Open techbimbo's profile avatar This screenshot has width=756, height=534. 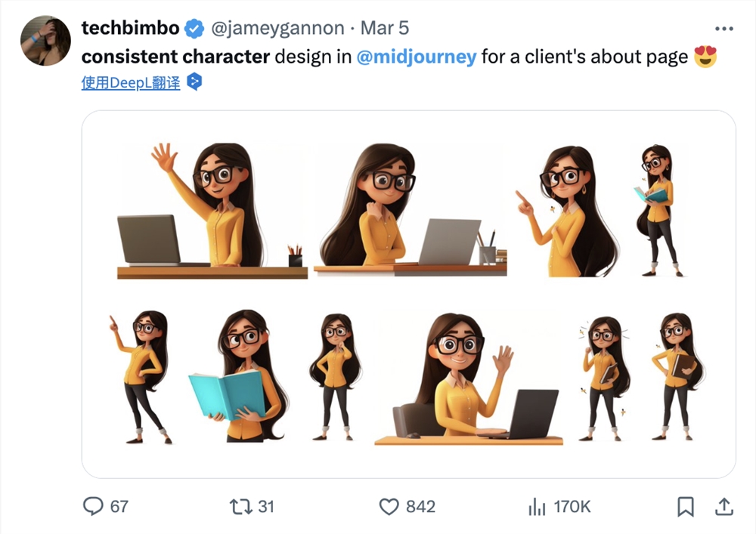click(x=46, y=41)
